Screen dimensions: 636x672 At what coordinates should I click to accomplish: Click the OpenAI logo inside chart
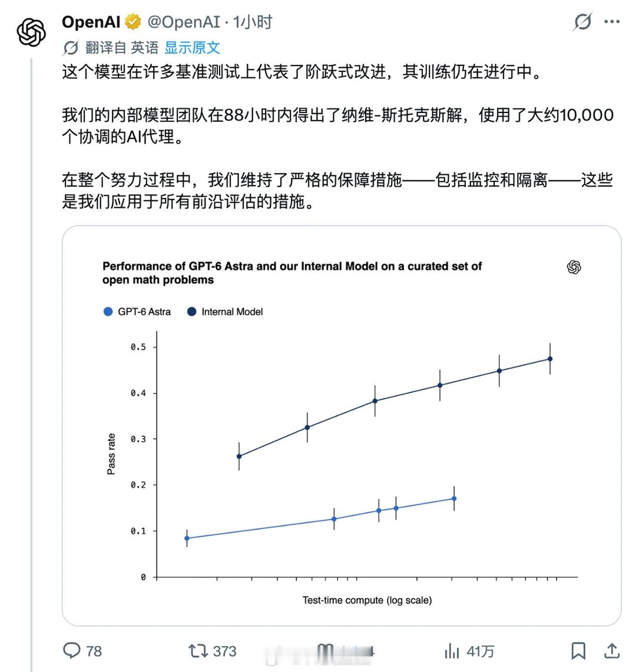coord(574,267)
